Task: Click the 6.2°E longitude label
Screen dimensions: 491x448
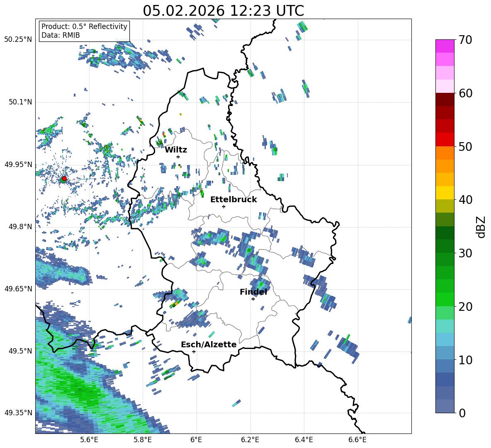Action: [x=250, y=440]
